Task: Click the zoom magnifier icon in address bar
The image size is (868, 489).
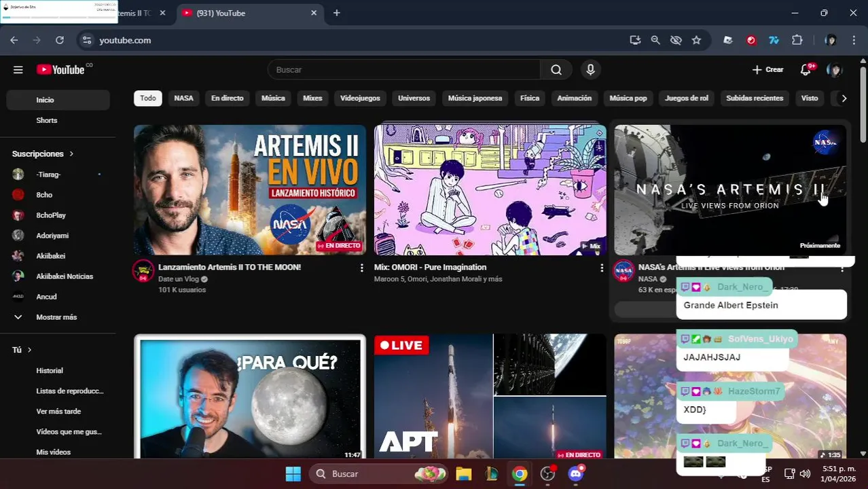Action: coord(655,40)
